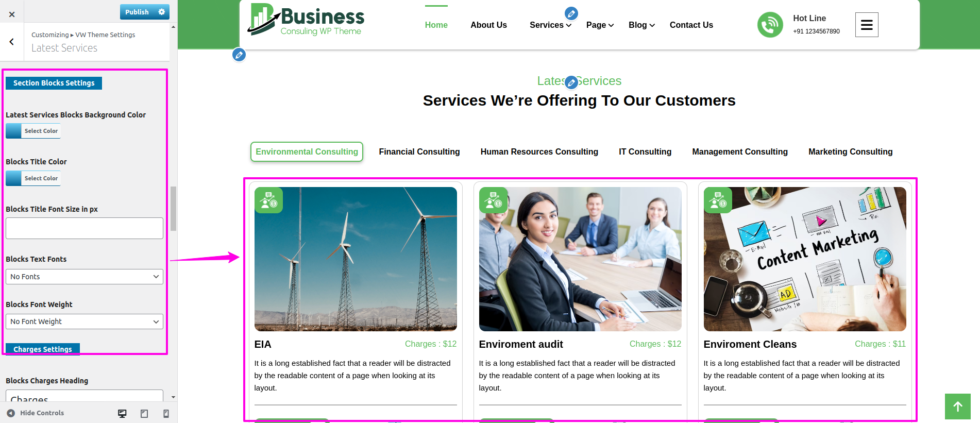Open the Contact Us link
Image resolution: width=980 pixels, height=423 pixels.
(x=691, y=25)
